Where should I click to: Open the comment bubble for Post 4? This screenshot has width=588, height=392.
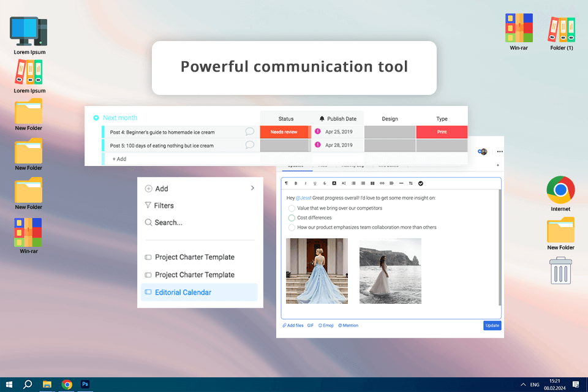pyautogui.click(x=249, y=131)
